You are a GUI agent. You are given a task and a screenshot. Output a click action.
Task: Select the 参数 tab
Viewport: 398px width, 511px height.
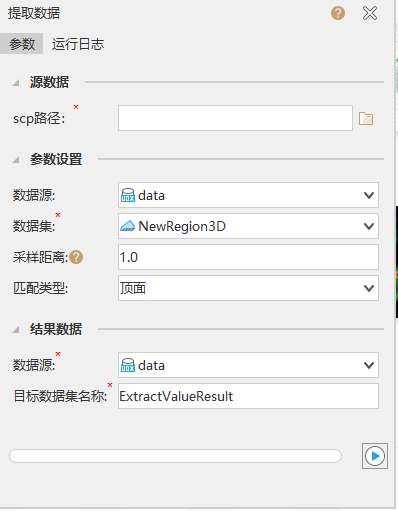click(x=22, y=44)
